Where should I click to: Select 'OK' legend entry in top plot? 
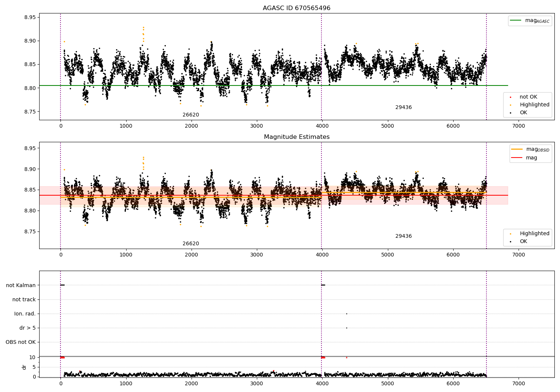[523, 112]
